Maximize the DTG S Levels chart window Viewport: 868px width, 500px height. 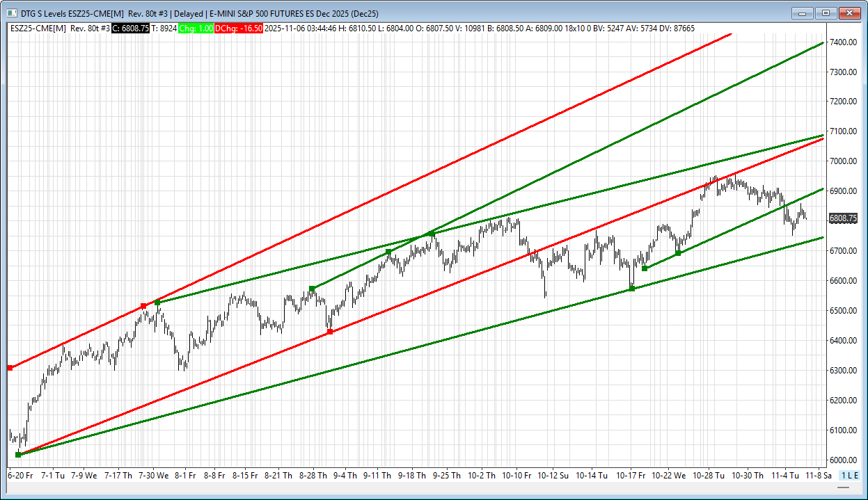coord(826,13)
